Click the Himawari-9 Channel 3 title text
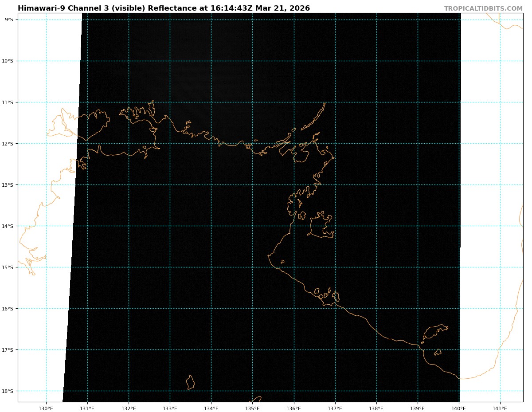The width and height of the screenshot is (532, 412). (x=164, y=8)
